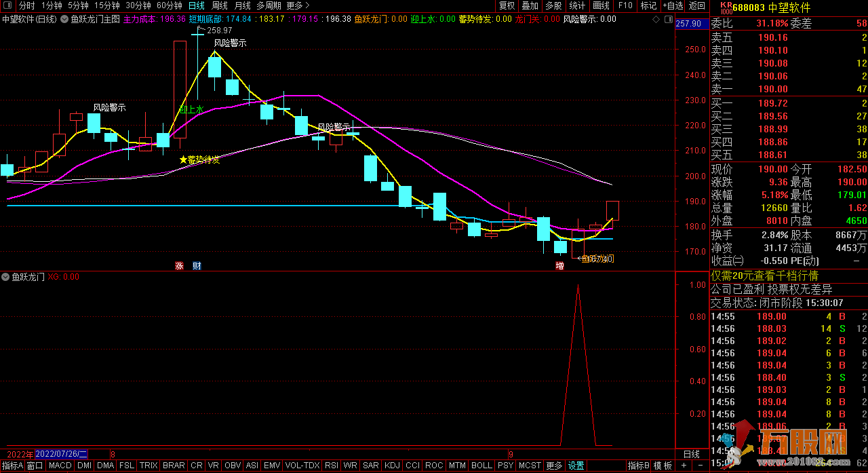Viewport: 868px width, 473px height.
Task: Add stock with the +自选 button
Action: [x=672, y=5]
